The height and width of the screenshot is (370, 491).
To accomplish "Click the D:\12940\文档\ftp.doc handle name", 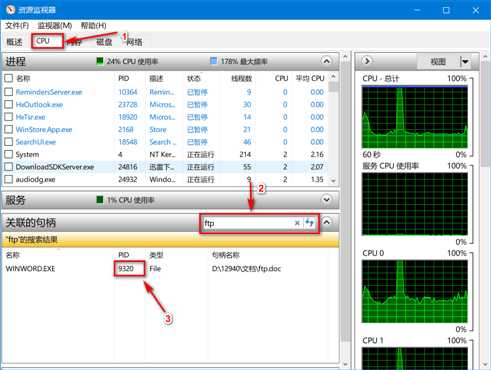I will [246, 269].
